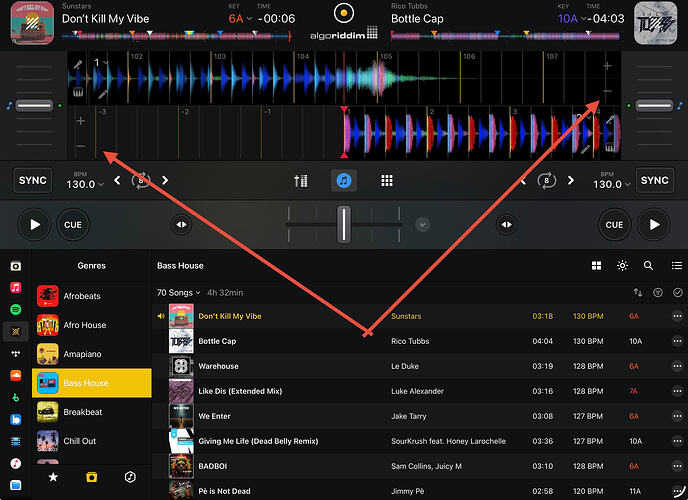
Task: Switch the library to grid view
Action: (x=596, y=266)
